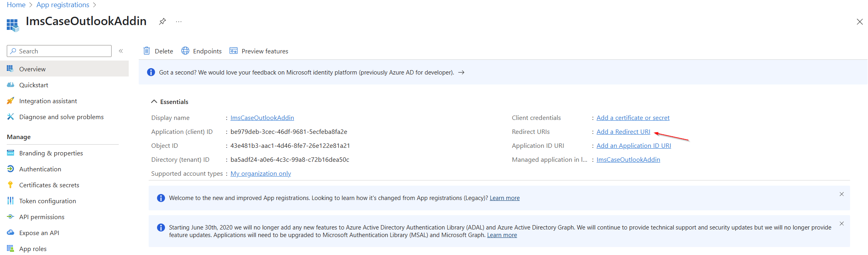Viewport: 868px width, 255px height.
Task: Click the ImsCaseOutlookAddin app registration icon
Action: click(13, 25)
